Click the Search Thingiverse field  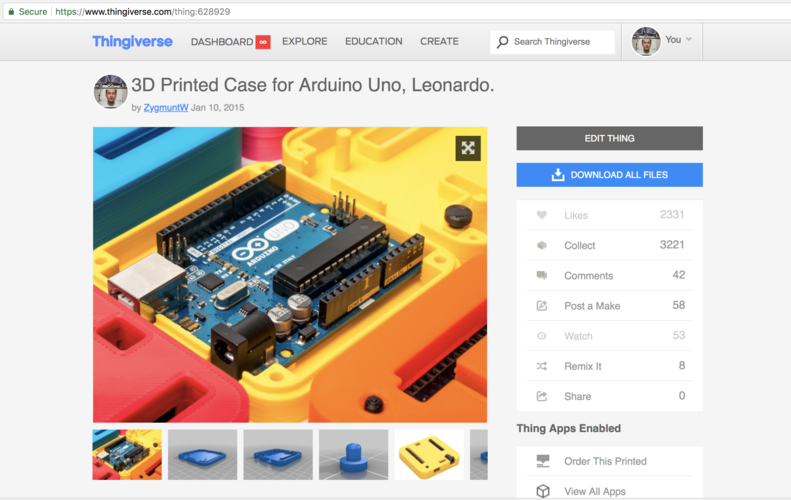[552, 42]
